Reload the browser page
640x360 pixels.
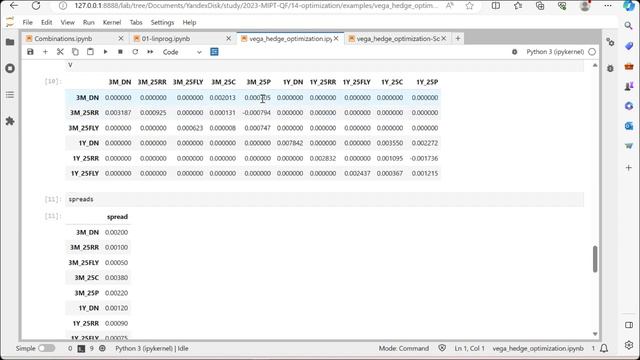click(36, 6)
